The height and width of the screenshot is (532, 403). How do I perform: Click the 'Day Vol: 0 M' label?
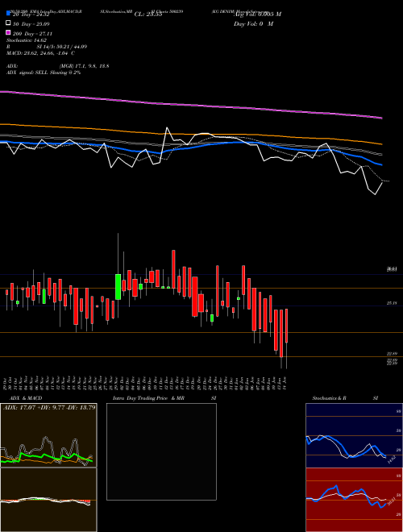click(x=253, y=24)
